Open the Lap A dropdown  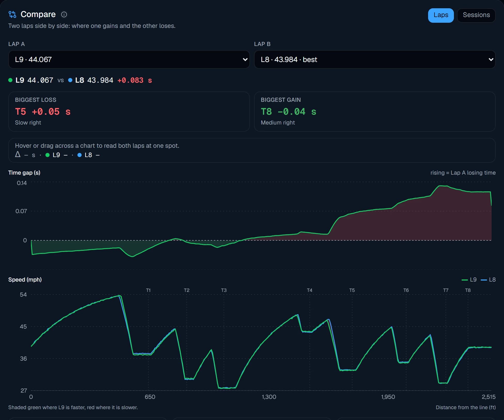pyautogui.click(x=129, y=59)
